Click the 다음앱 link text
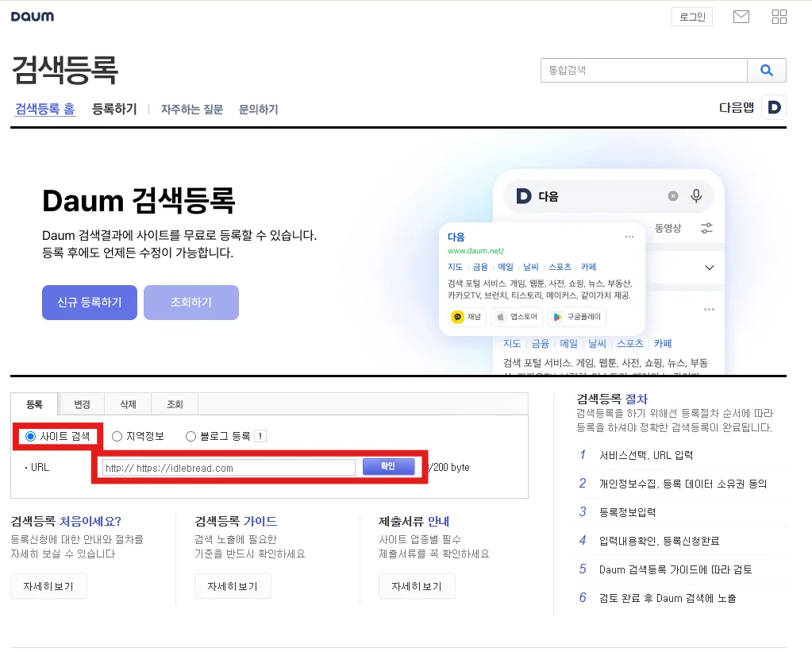812x652 pixels. tap(737, 108)
